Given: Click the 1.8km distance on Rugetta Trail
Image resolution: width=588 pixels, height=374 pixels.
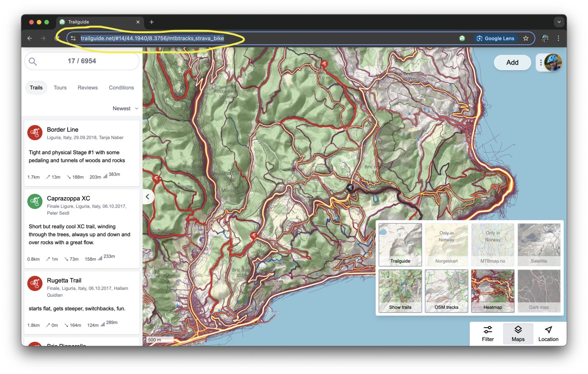Looking at the screenshot, I should pos(33,325).
